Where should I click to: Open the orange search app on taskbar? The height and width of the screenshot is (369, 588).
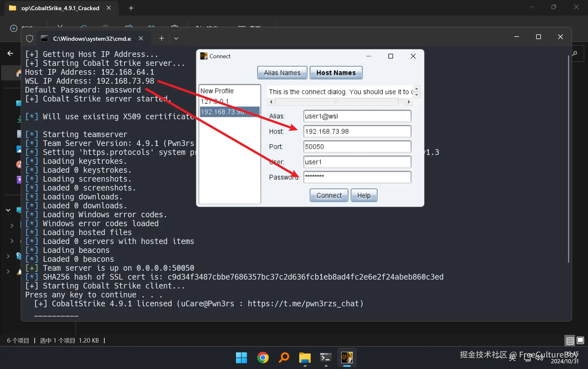(x=284, y=358)
